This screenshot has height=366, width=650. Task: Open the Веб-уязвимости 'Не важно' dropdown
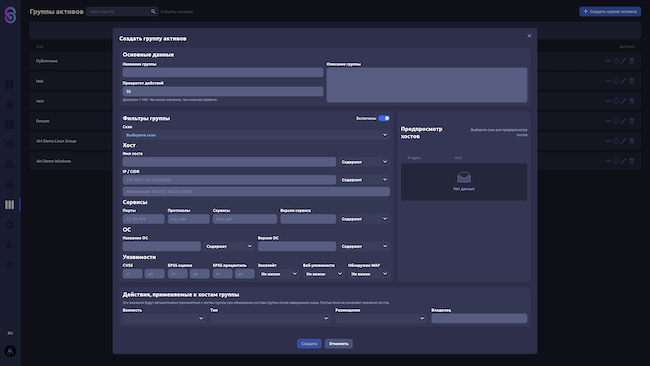pos(323,274)
